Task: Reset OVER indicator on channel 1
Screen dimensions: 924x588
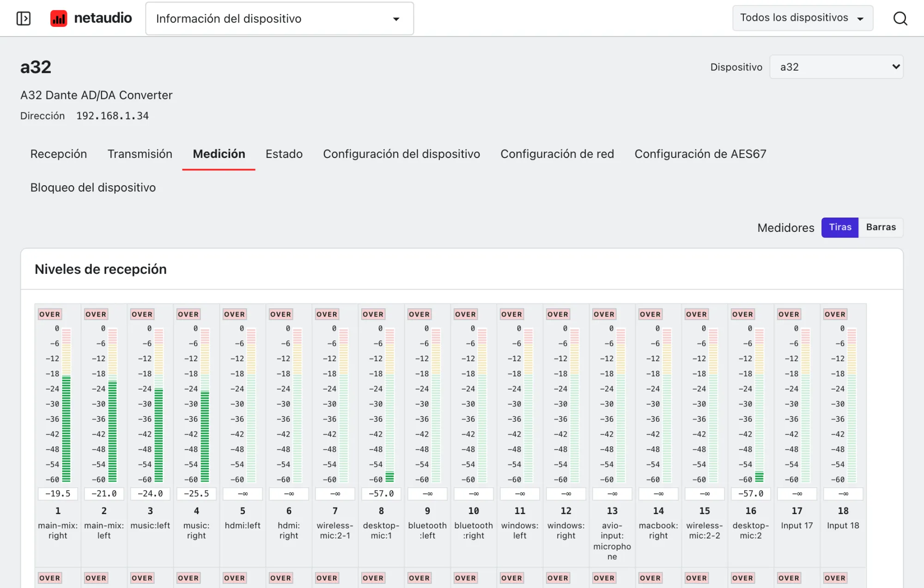Action: pyautogui.click(x=50, y=314)
